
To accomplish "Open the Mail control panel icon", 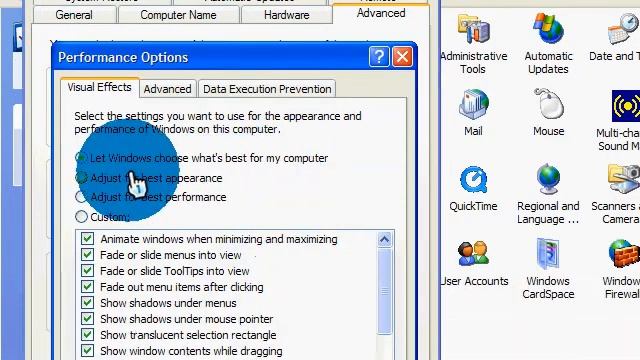I will 473,104.
